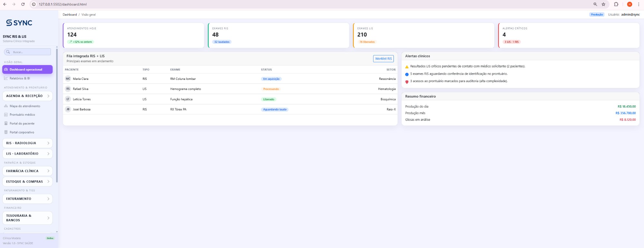Click the search magnifier icon in sidebar
This screenshot has height=248, width=644.
click(8, 52)
